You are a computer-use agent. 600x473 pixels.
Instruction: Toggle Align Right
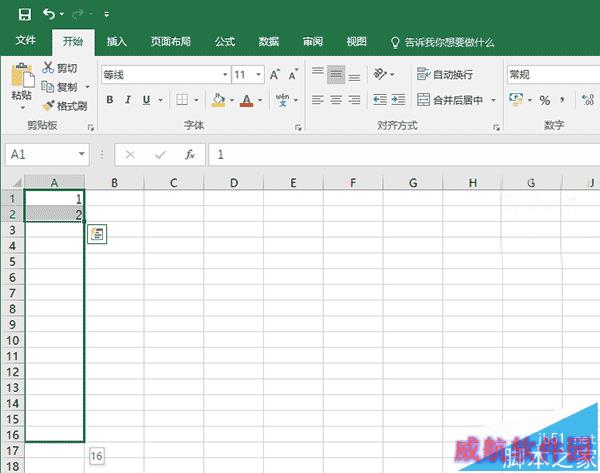(354, 100)
